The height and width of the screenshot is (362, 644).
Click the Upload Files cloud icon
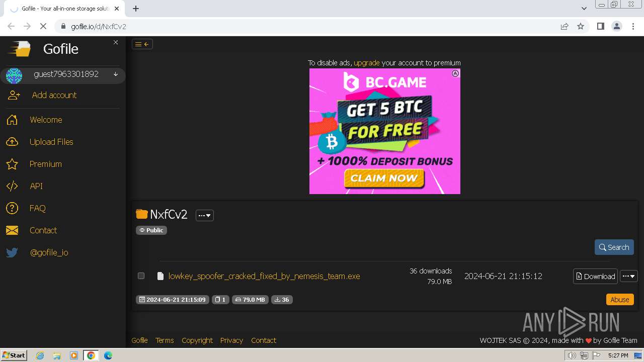[12, 142]
